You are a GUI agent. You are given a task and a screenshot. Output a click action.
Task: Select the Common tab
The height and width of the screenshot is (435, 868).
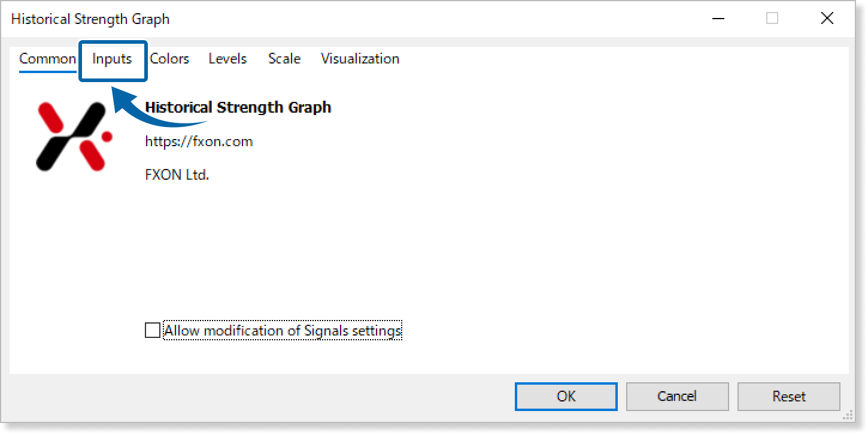47,59
